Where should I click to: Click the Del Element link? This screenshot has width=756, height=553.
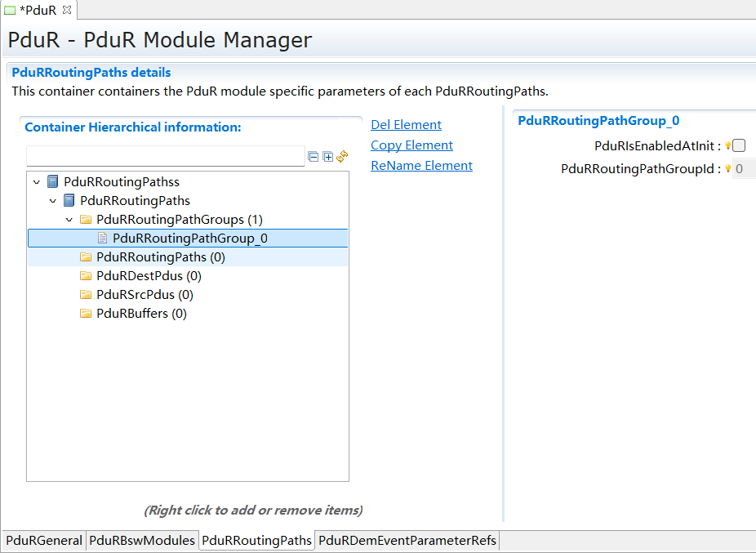click(x=405, y=124)
